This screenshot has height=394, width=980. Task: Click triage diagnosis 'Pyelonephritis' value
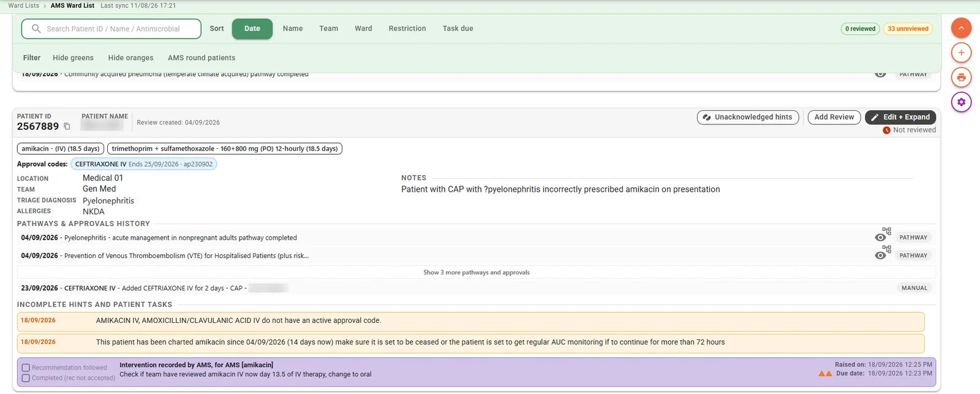(108, 201)
